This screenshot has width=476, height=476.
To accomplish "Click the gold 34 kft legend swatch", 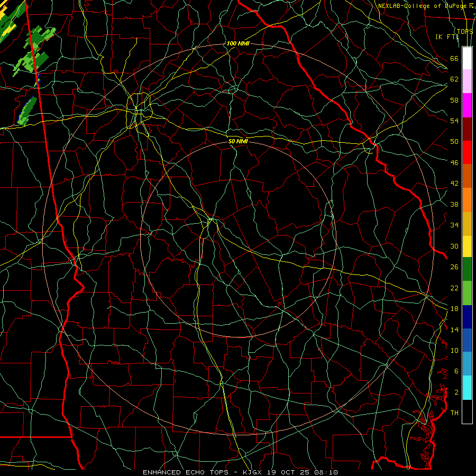I will pyautogui.click(x=467, y=224).
